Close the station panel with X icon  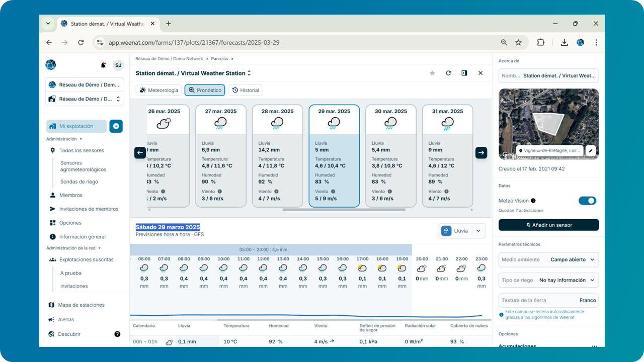pyautogui.click(x=480, y=73)
